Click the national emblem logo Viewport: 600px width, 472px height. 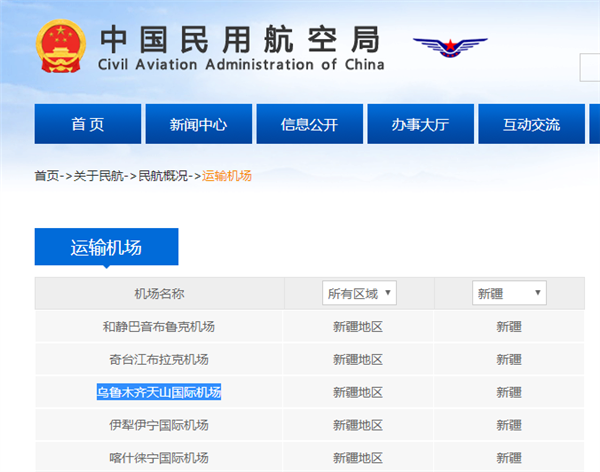tap(60, 46)
